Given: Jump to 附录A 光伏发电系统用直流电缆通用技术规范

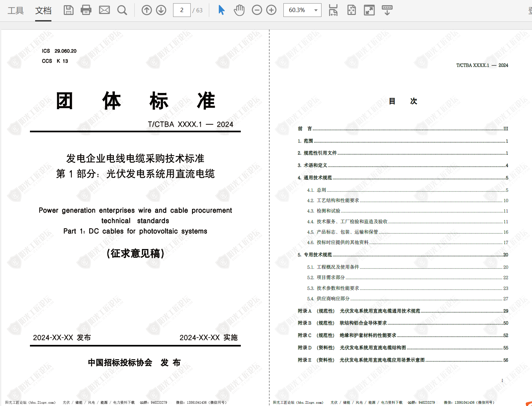Looking at the screenshot, I should 403,311.
